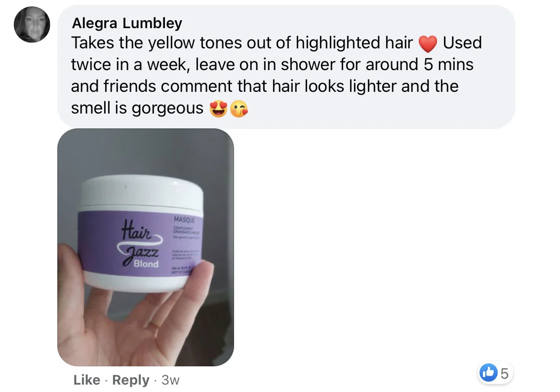
Task: Click the red heart emoji in comment
Action: click(428, 44)
